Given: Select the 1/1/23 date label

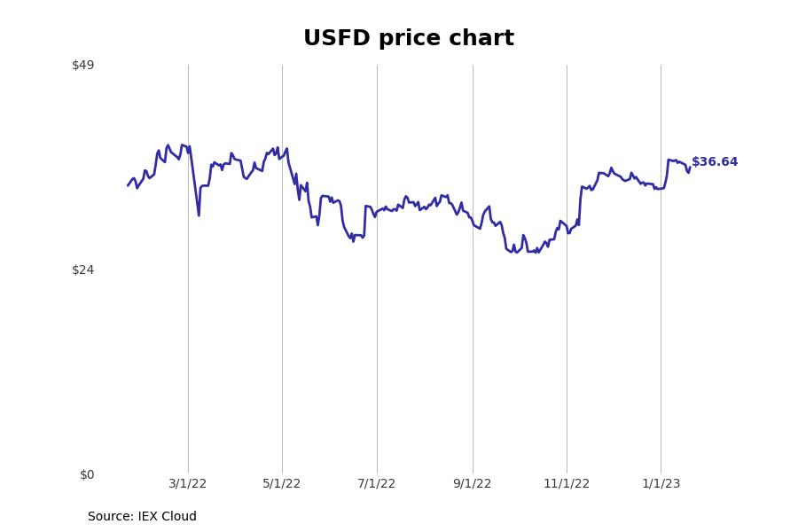Looking at the screenshot, I should tap(661, 483).
